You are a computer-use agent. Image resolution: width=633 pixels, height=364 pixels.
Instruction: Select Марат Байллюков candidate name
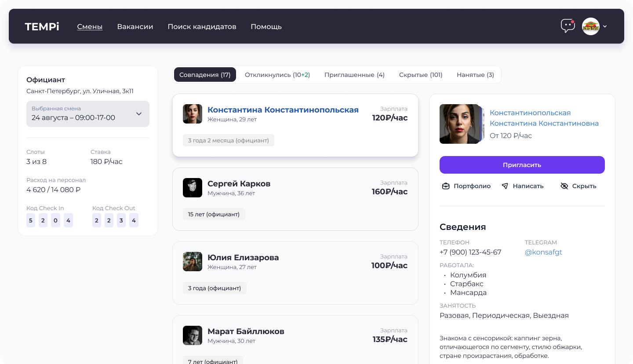246,331
